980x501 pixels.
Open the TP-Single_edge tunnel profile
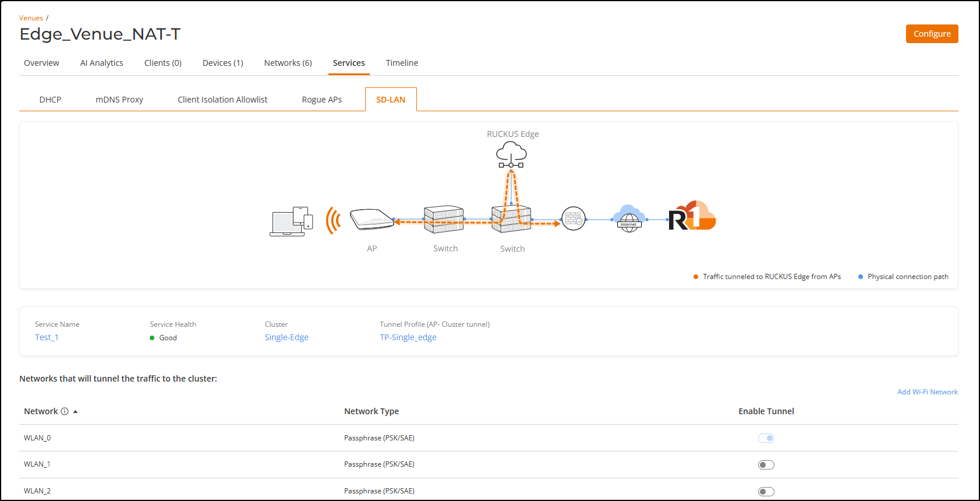(408, 337)
